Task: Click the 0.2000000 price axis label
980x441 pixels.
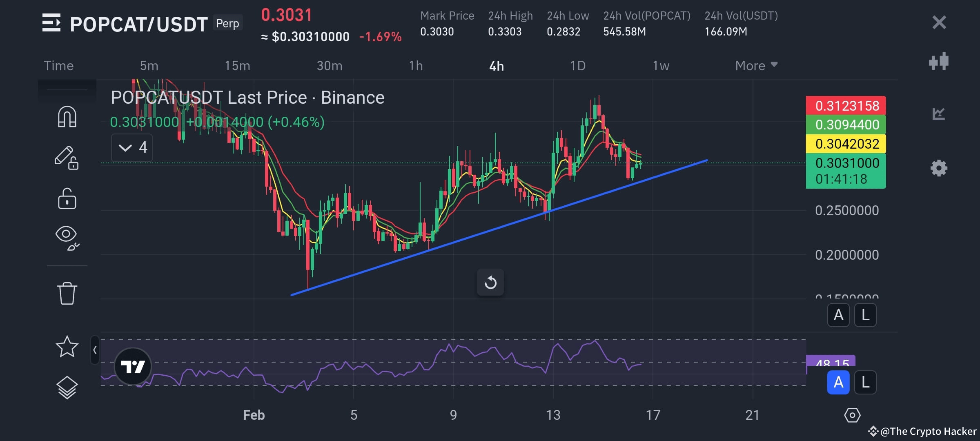Action: (847, 255)
